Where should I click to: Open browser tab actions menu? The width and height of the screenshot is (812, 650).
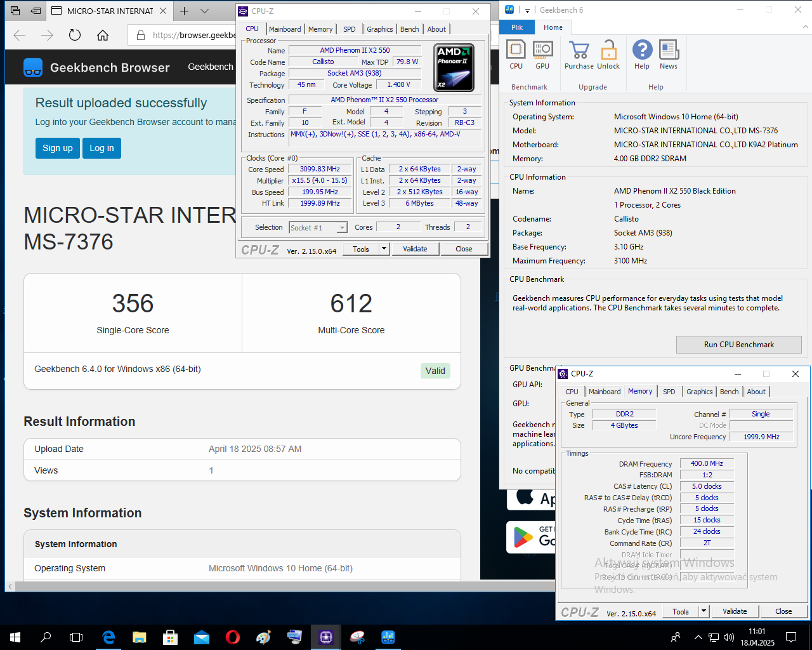tap(204, 11)
